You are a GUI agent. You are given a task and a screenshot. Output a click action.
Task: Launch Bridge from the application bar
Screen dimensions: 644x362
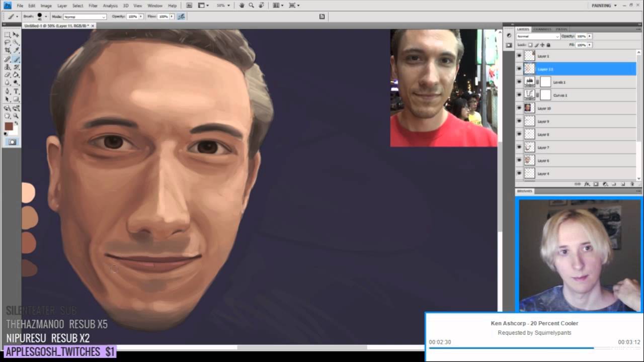click(189, 6)
